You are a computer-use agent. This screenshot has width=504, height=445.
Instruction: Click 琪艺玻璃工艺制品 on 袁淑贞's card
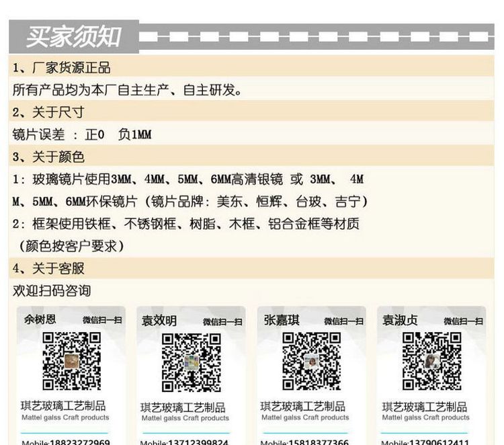point(425,407)
